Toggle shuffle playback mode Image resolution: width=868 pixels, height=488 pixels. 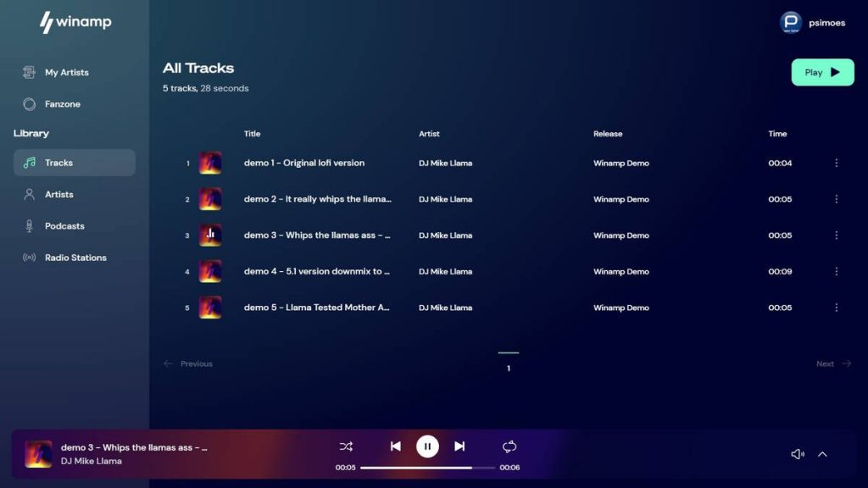[x=346, y=446]
